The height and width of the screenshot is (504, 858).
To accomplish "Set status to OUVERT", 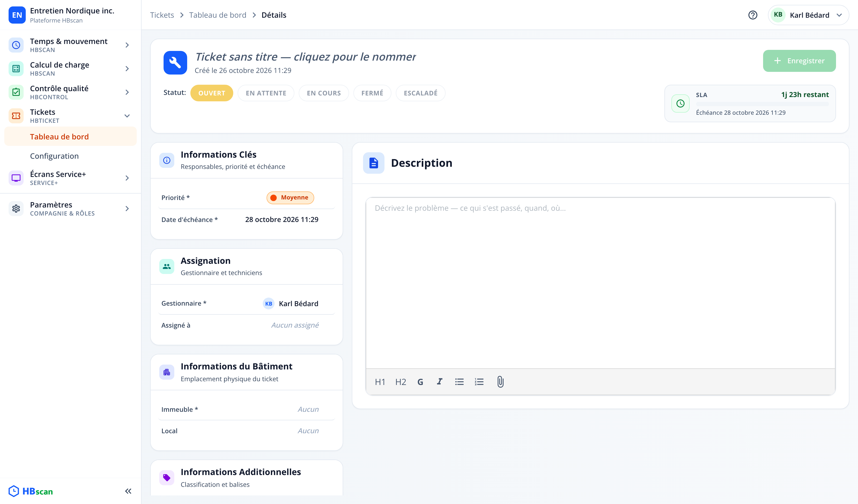I will [x=212, y=93].
